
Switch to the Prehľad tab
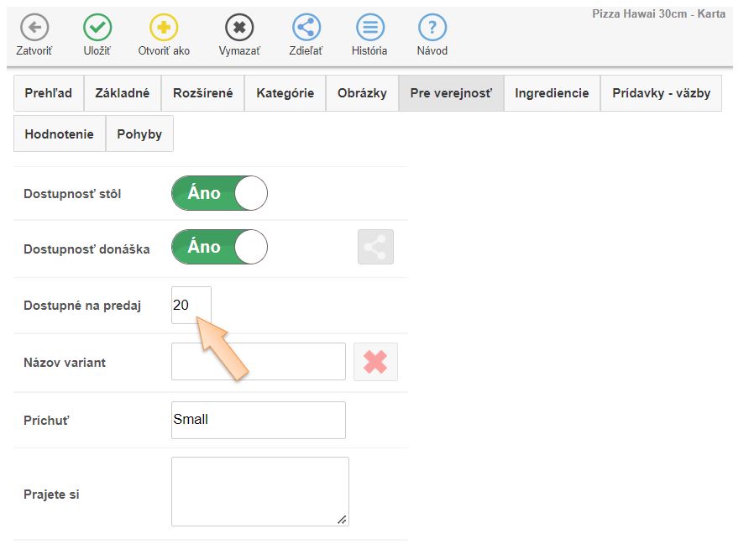49,93
